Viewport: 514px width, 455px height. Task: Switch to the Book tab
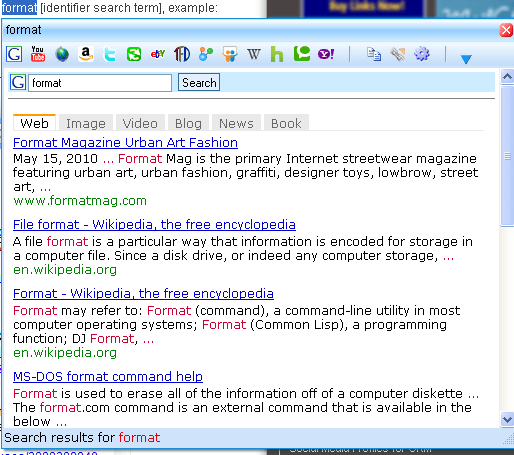click(286, 123)
